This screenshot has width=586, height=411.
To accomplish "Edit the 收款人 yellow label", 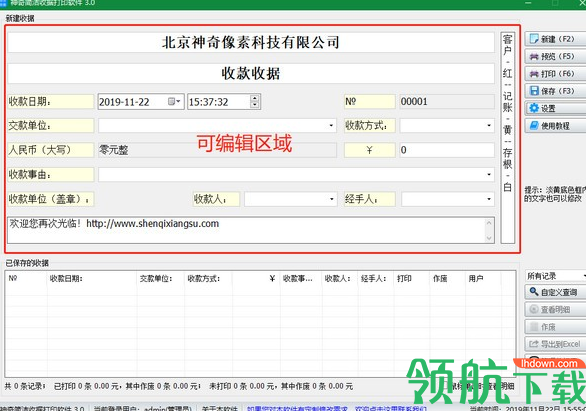I will pyautogui.click(x=216, y=199).
